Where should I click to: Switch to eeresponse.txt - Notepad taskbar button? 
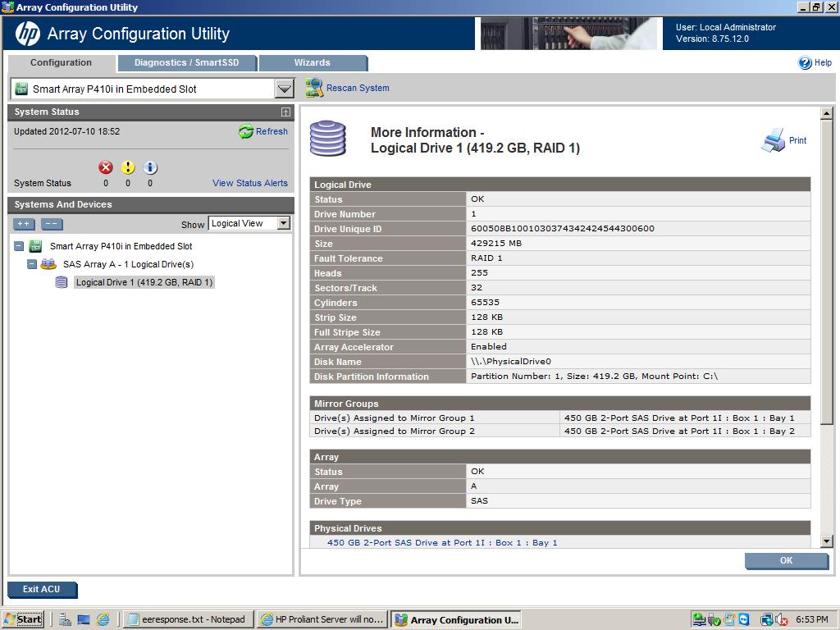click(188, 620)
